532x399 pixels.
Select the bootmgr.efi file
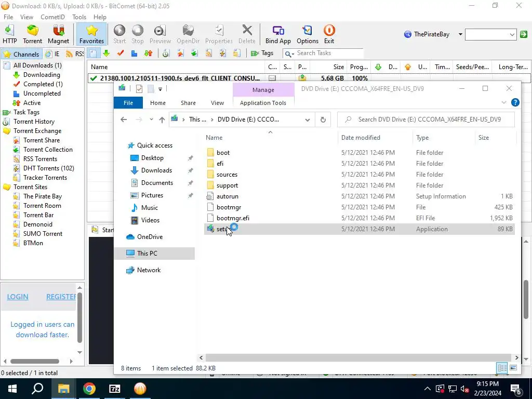point(233,218)
